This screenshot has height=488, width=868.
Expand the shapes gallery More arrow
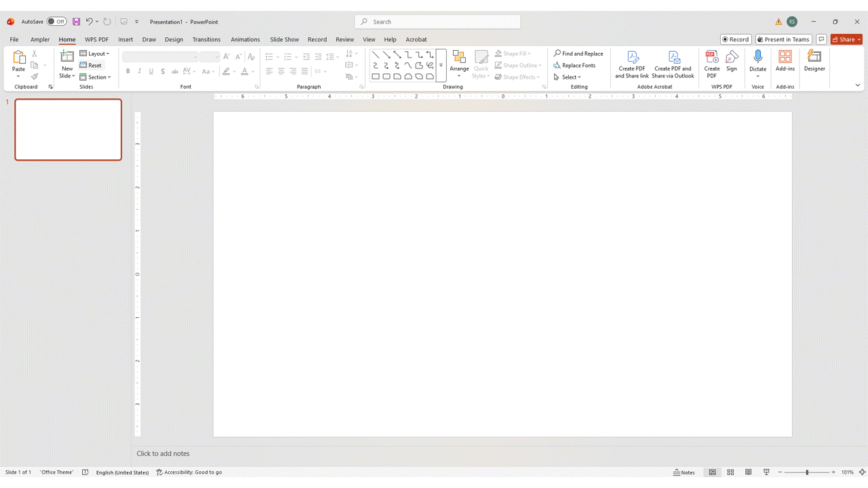click(x=441, y=66)
